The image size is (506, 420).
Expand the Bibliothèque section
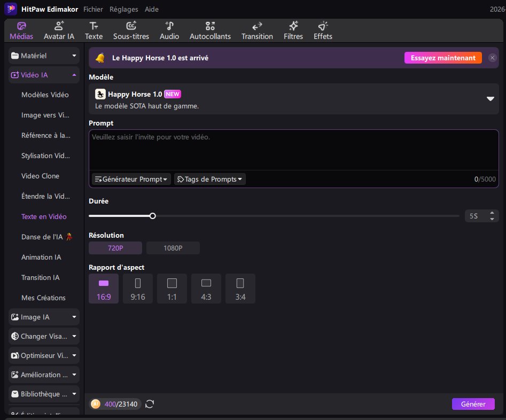[x=44, y=394]
